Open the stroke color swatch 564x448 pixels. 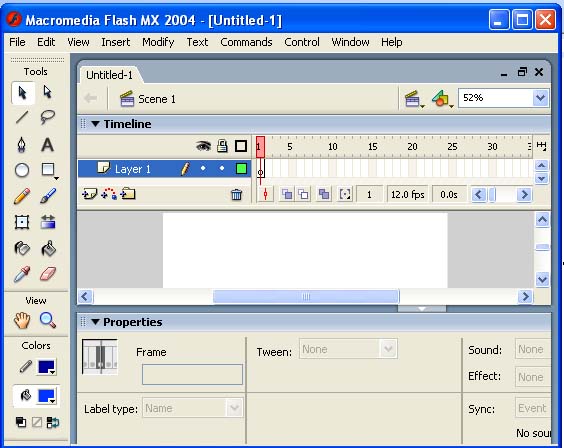point(46,367)
